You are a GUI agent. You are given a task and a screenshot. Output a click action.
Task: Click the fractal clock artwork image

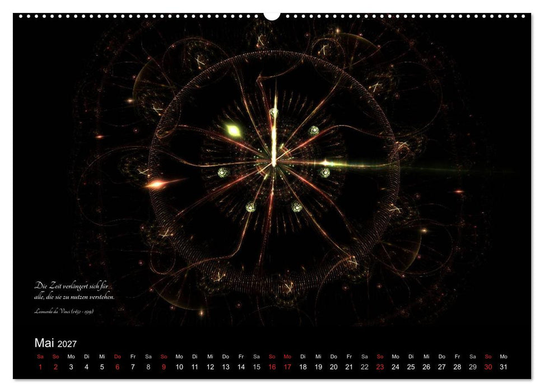(272, 170)
